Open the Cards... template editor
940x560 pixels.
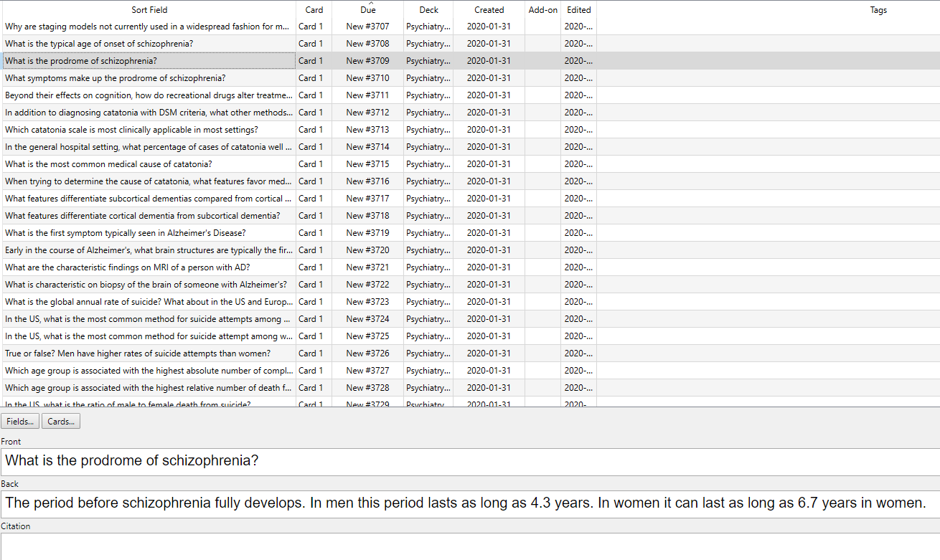[x=61, y=422]
